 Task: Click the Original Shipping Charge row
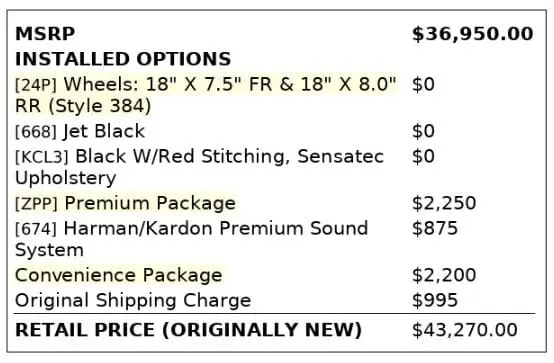[275, 300]
